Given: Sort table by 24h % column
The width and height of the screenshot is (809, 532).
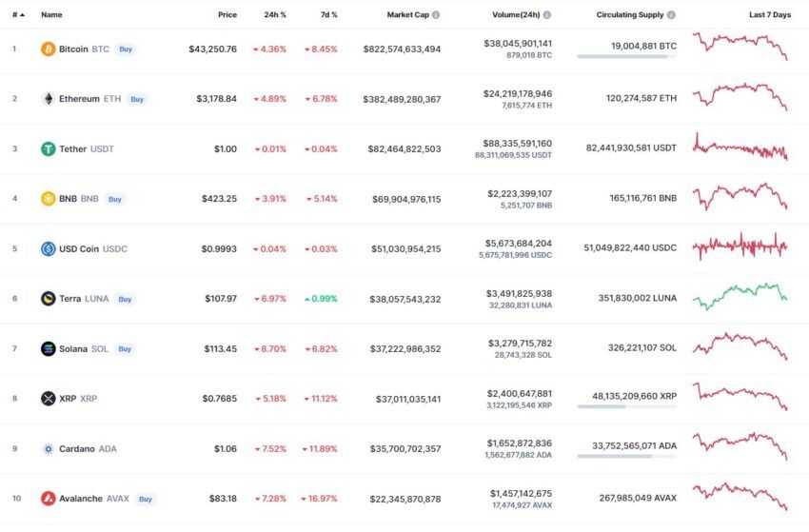Looking at the screenshot, I should (x=275, y=15).
